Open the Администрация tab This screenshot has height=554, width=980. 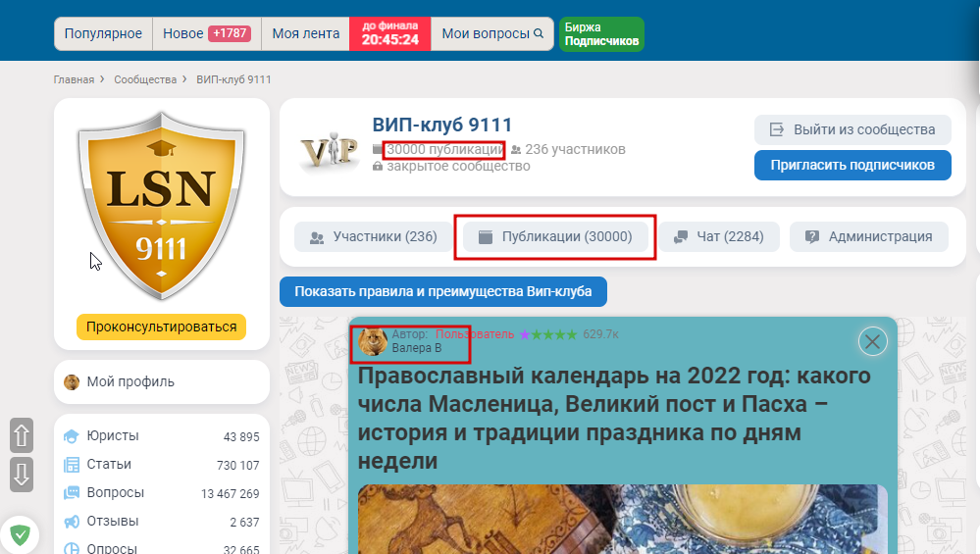(869, 236)
